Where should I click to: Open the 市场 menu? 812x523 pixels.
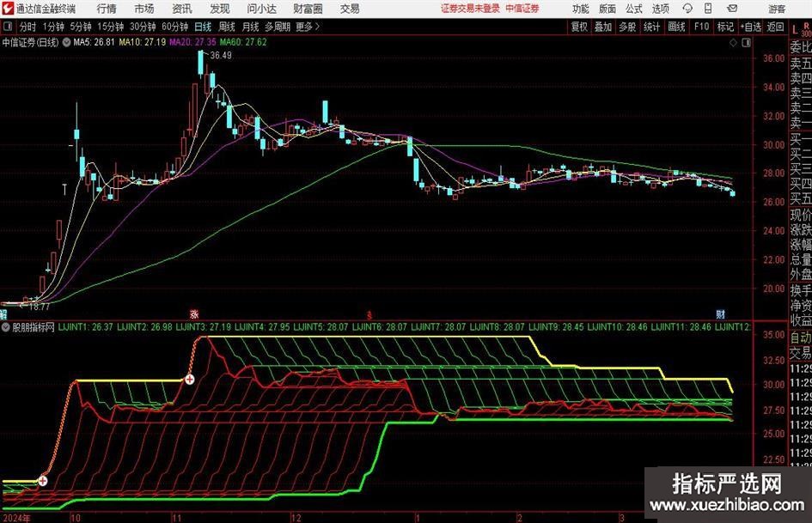pos(144,9)
